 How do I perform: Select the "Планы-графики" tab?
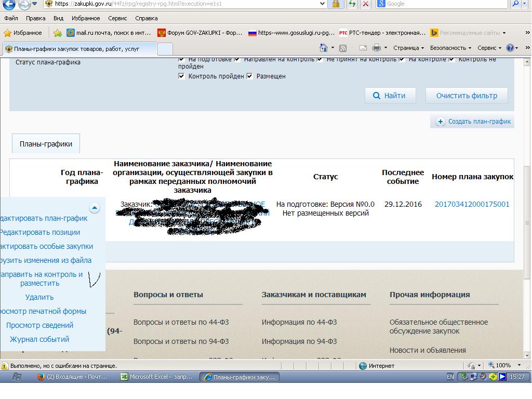point(46,144)
